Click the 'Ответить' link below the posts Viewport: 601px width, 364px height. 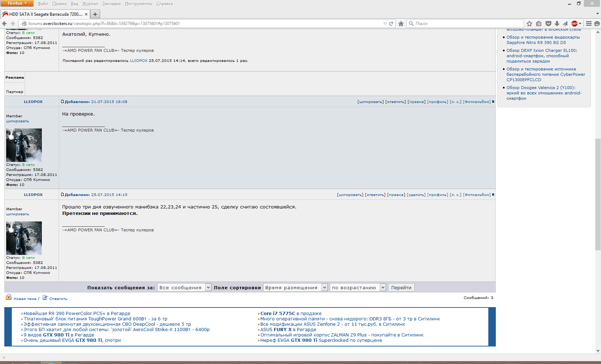click(x=58, y=299)
